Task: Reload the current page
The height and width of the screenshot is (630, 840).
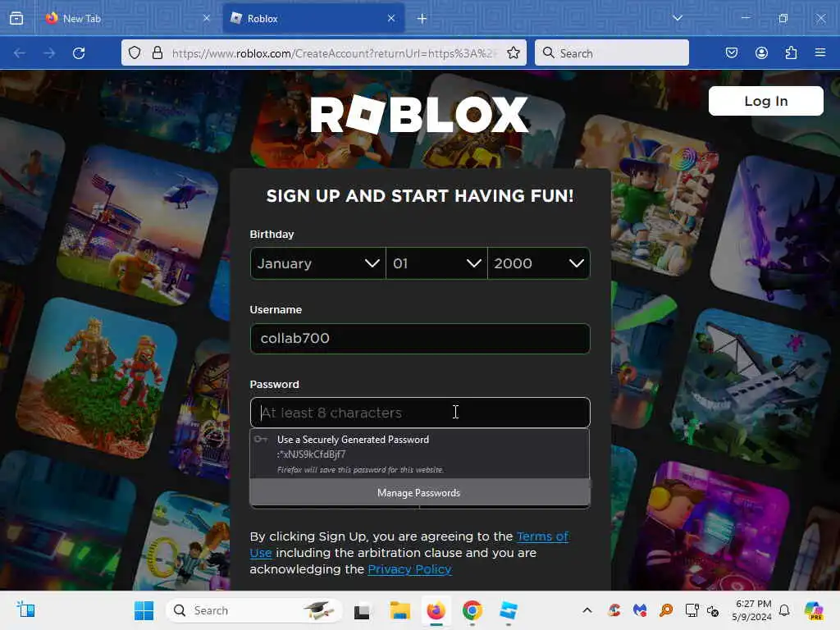Action: [79, 53]
